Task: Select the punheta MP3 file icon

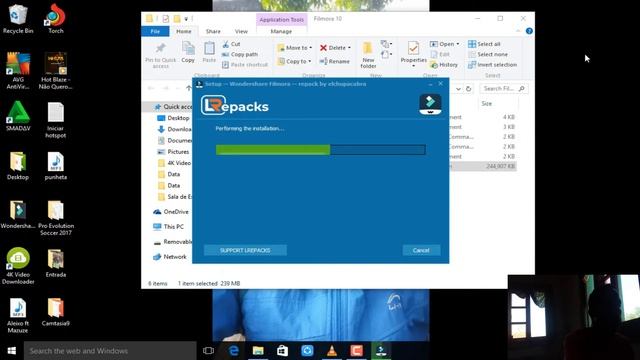Action: point(56,166)
